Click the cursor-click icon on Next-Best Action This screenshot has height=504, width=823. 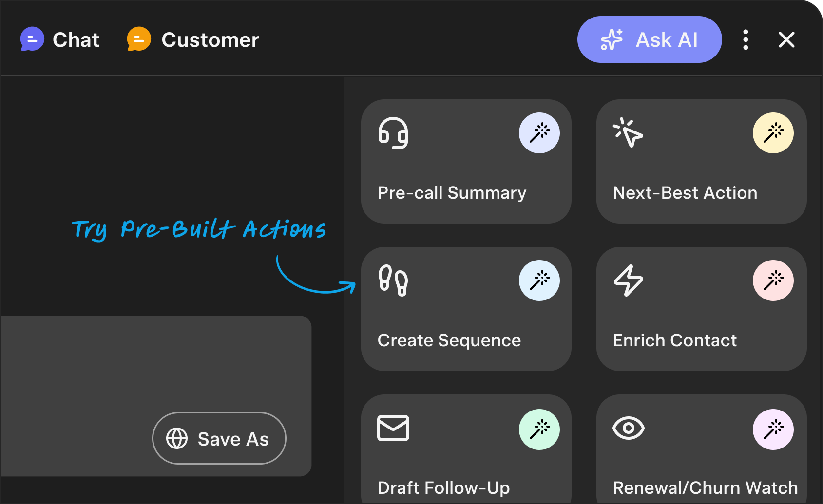coord(628,132)
